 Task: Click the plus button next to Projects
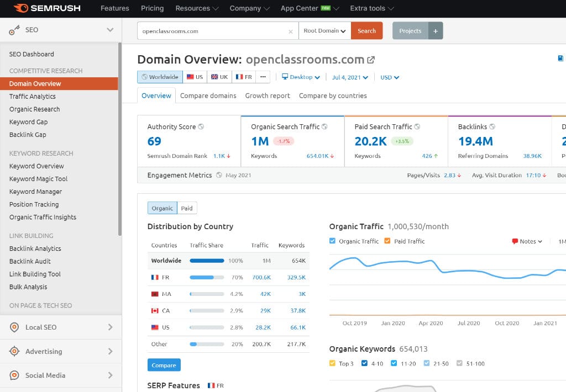(x=436, y=31)
